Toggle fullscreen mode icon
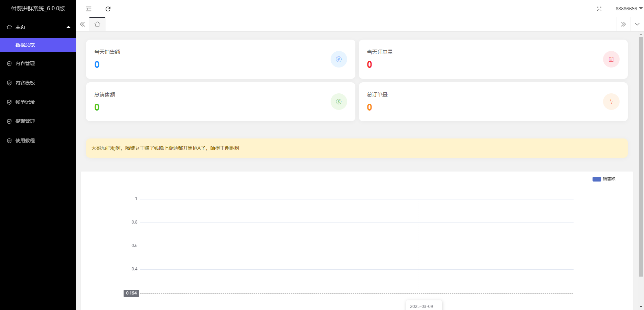This screenshot has width=644, height=310. pos(599,9)
